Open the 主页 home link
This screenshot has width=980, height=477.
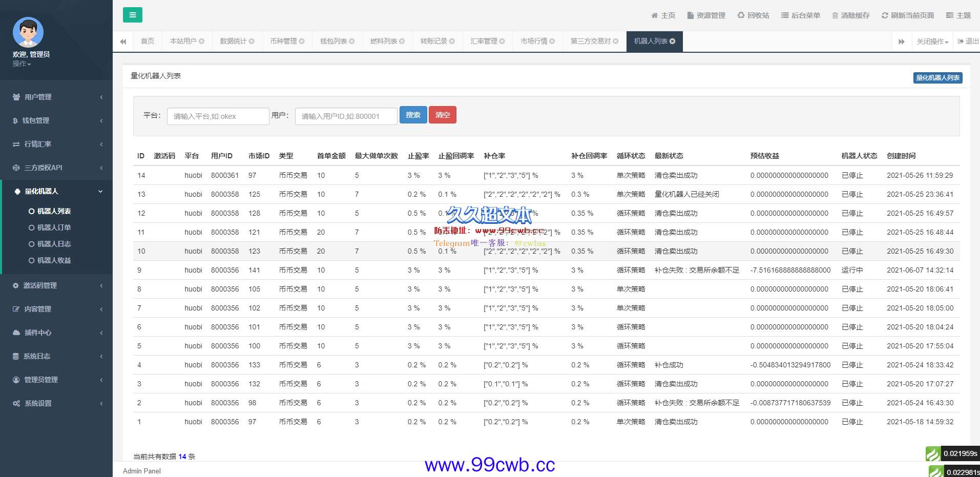point(663,15)
